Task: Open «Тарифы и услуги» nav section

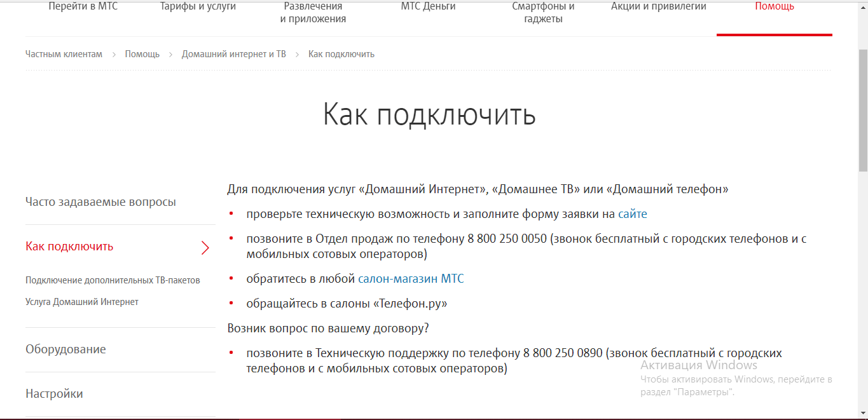Action: tap(198, 6)
